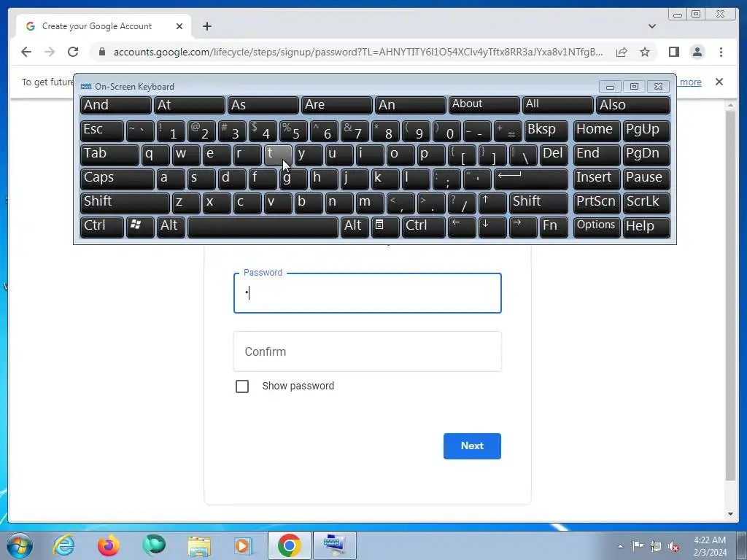Click the PrtScn key

pos(597,203)
